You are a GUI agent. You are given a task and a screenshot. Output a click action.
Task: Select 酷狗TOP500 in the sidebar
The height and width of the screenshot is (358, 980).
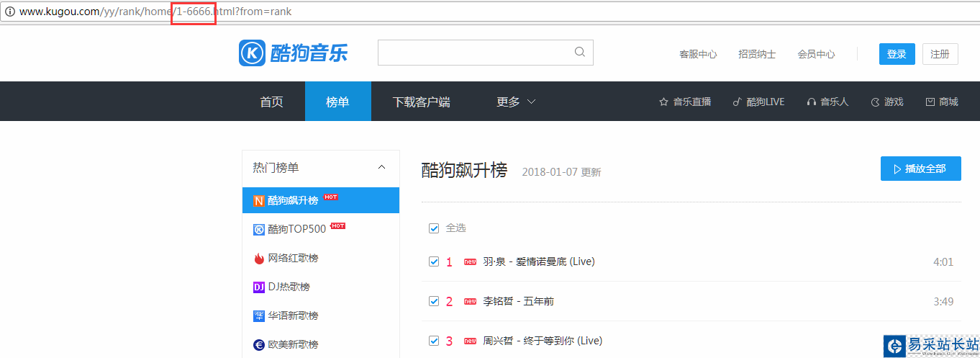[321, 230]
